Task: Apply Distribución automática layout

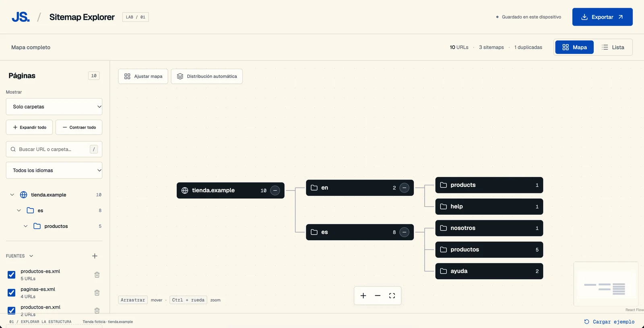Action: 207,76
